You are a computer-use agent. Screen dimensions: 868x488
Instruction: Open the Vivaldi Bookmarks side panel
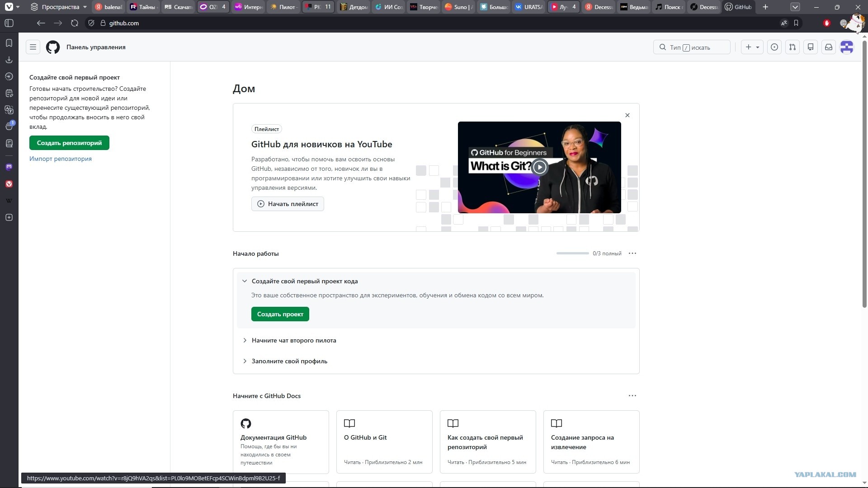coord(9,43)
